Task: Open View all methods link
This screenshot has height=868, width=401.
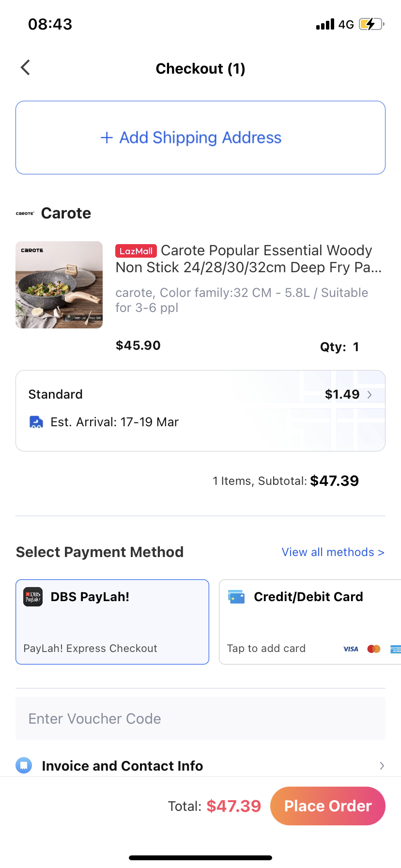Action: 333,552
